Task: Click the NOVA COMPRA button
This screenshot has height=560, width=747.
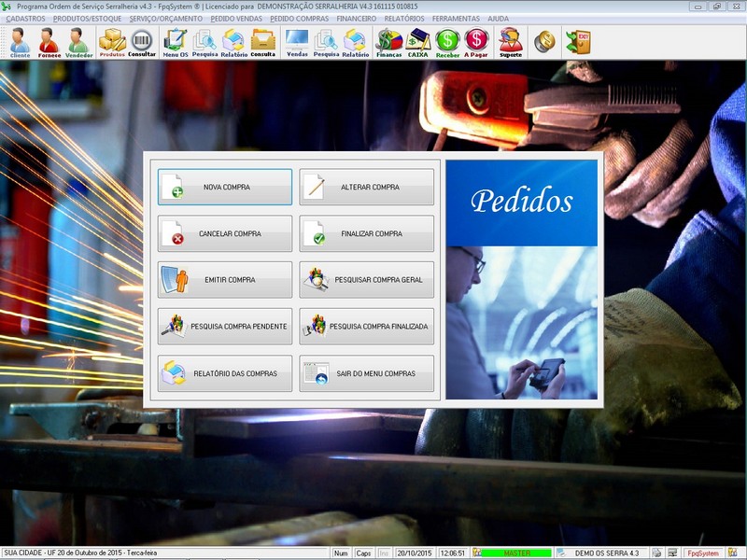Action: (225, 187)
